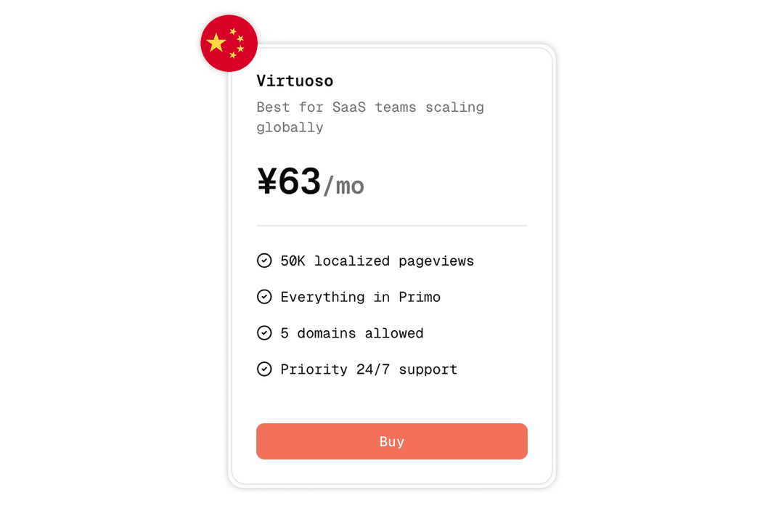Click the China flag badge
This screenshot has height=532, width=784.
pyautogui.click(x=229, y=44)
